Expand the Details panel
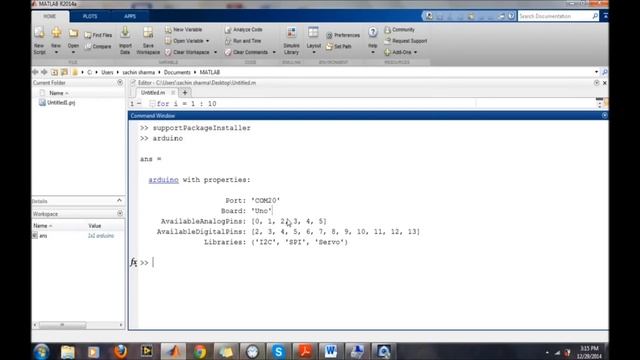Image resolution: width=640 pixels, height=360 pixels. (119, 201)
